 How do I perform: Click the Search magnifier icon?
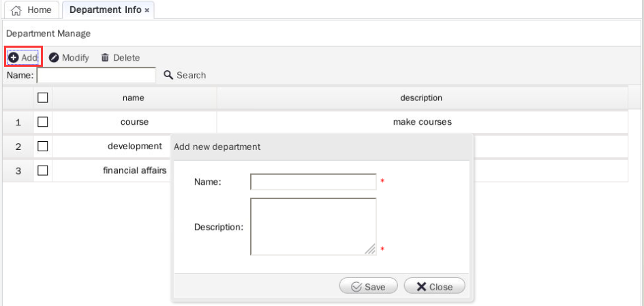coord(169,75)
